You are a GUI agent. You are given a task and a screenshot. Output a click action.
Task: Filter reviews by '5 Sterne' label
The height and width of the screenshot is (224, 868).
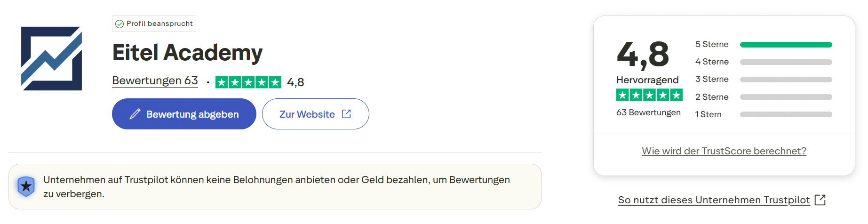pyautogui.click(x=712, y=44)
